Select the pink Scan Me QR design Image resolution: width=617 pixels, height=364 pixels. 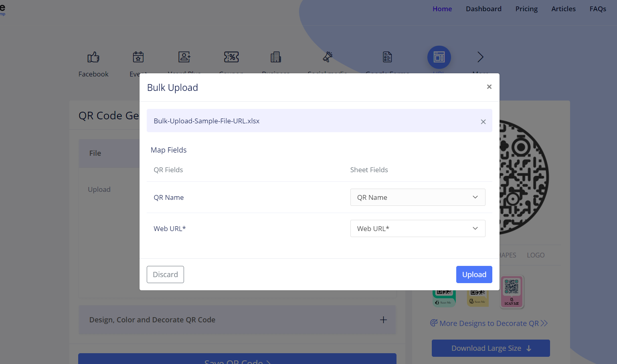coord(512,292)
